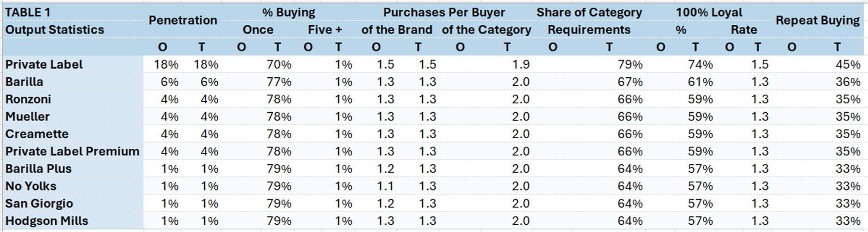This screenshot has height=232, width=868.
Task: Click the 45% Repeat Buying value
Action: [x=848, y=65]
